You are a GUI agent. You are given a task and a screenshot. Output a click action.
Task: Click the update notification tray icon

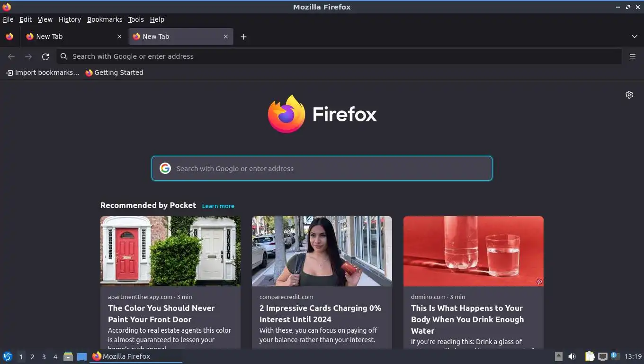tap(615, 355)
